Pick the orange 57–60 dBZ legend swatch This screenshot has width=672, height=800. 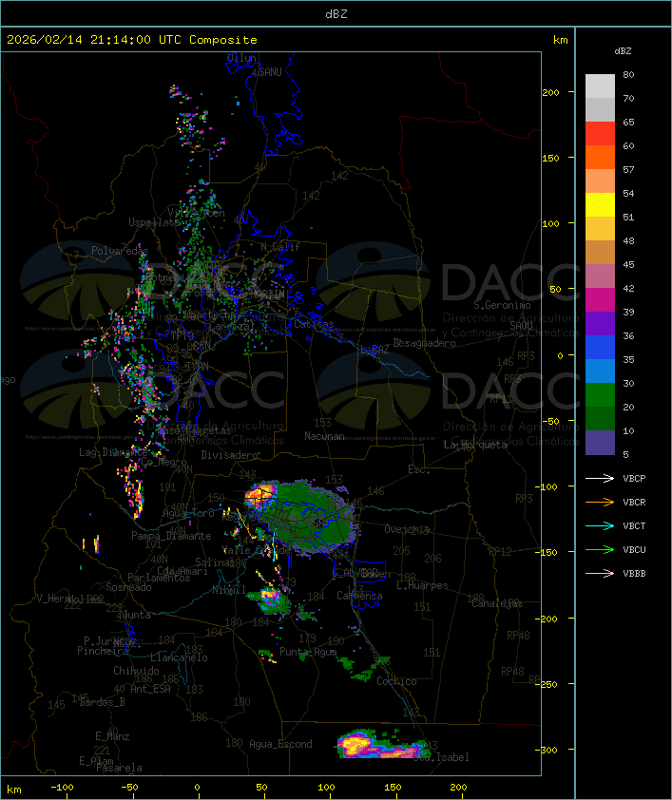pos(600,158)
